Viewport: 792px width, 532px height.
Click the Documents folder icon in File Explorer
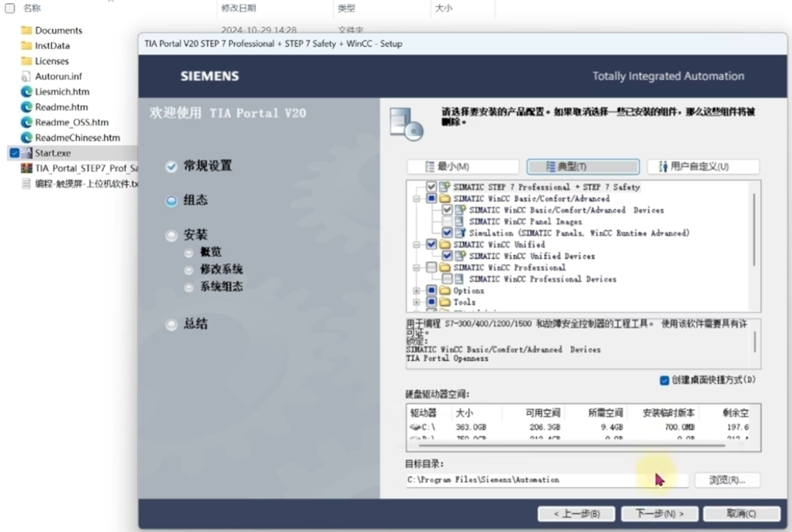[26, 30]
